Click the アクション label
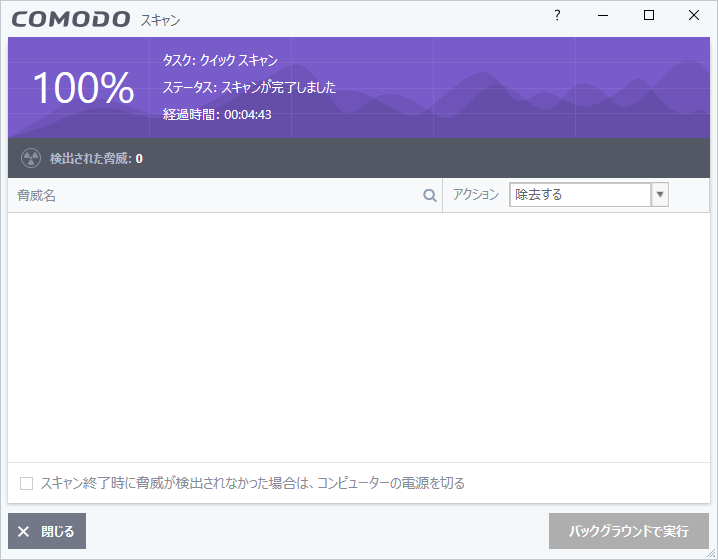 coord(476,195)
